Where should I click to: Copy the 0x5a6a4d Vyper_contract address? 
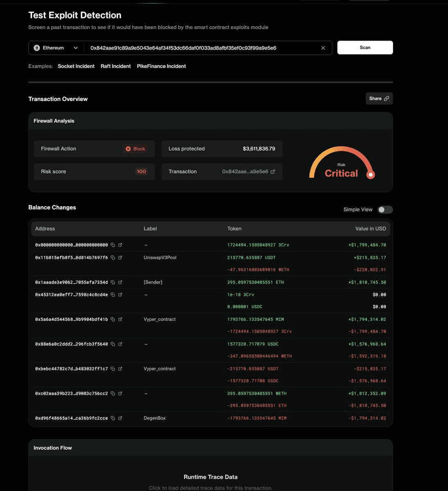[x=113, y=319]
